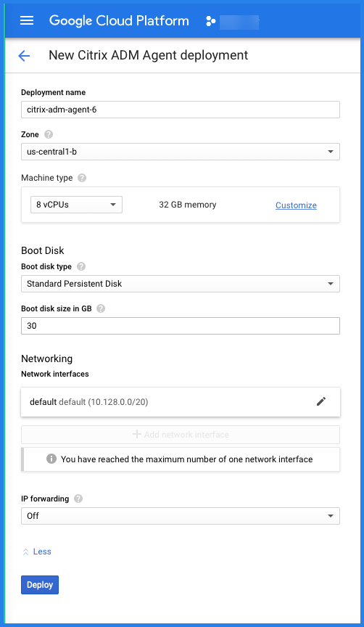The width and height of the screenshot is (364, 627).
Task: Click the 'New Citrix ADM Agent deployment' heading
Action: click(x=148, y=55)
